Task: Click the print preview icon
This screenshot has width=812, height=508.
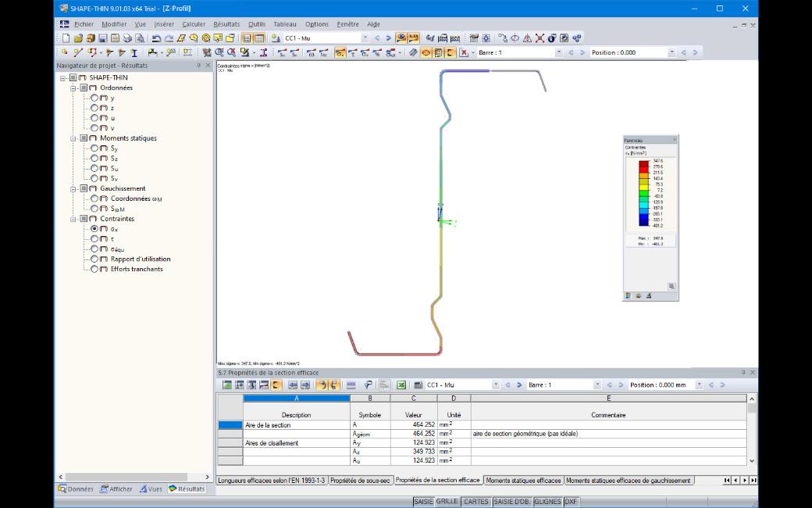Action: (140, 38)
